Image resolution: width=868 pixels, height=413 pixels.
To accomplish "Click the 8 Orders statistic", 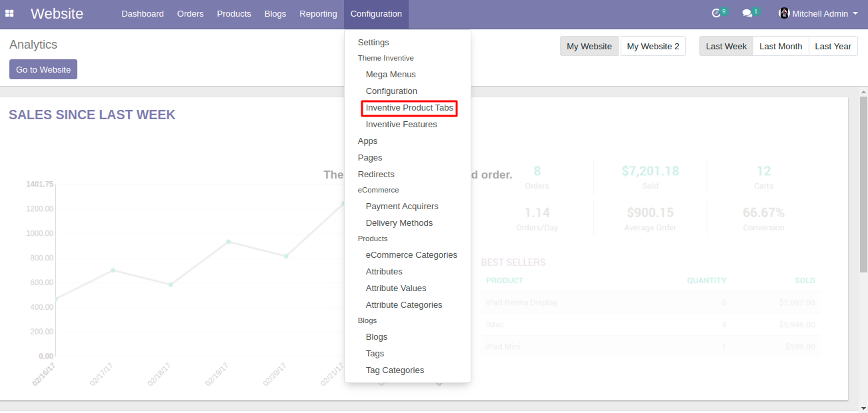I will pos(537,177).
